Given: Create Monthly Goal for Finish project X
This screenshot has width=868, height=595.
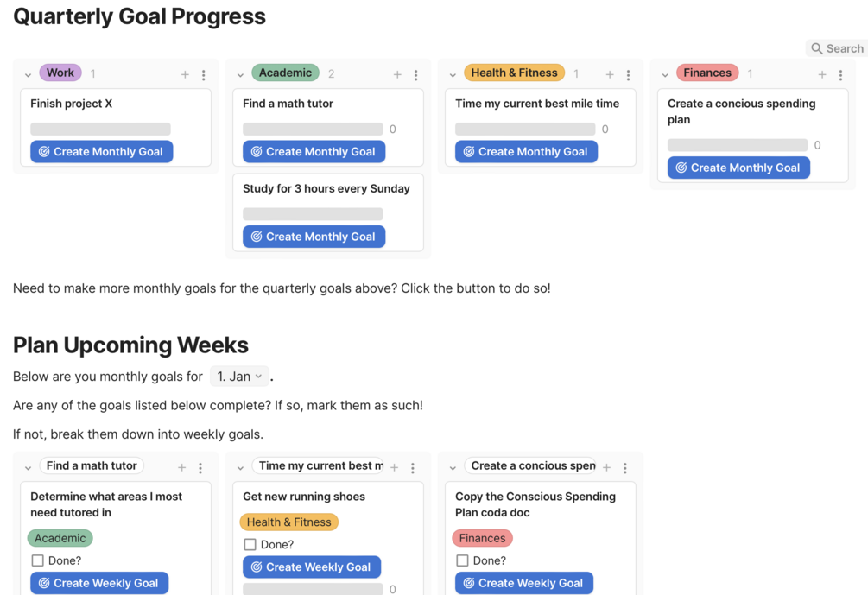Looking at the screenshot, I should pos(102,151).
